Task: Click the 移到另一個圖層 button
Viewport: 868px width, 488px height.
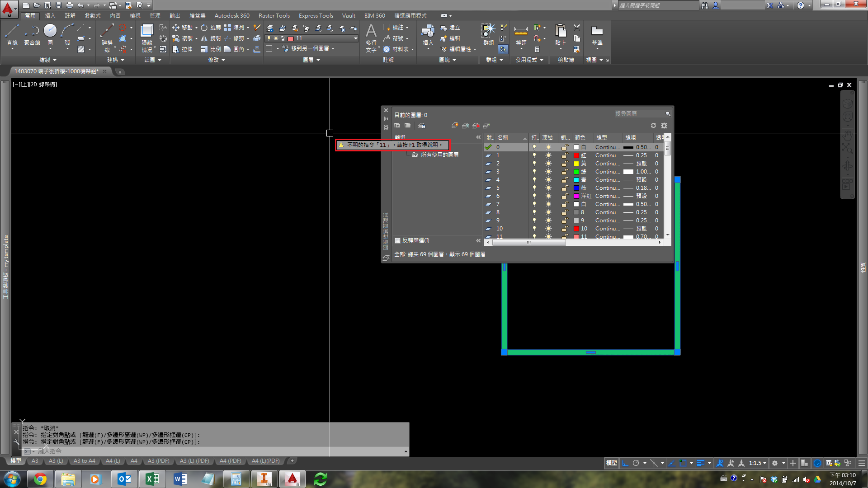Action: pos(306,48)
